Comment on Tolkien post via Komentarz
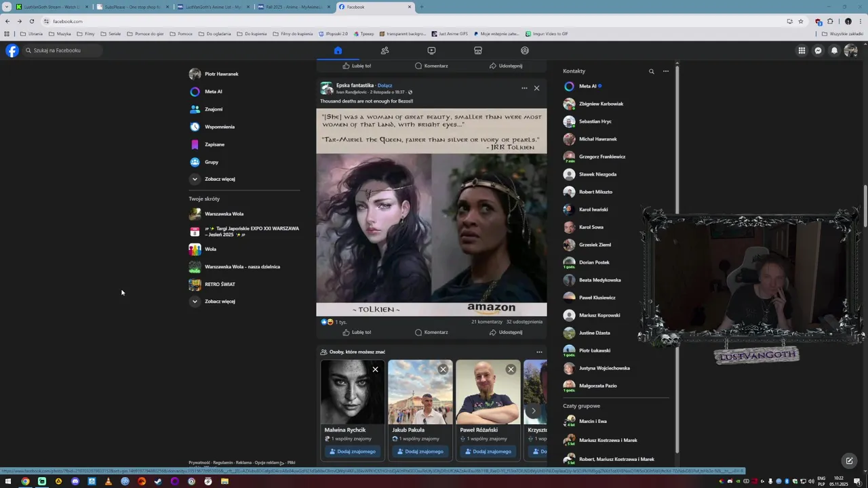This screenshot has width=868, height=488. 431,332
